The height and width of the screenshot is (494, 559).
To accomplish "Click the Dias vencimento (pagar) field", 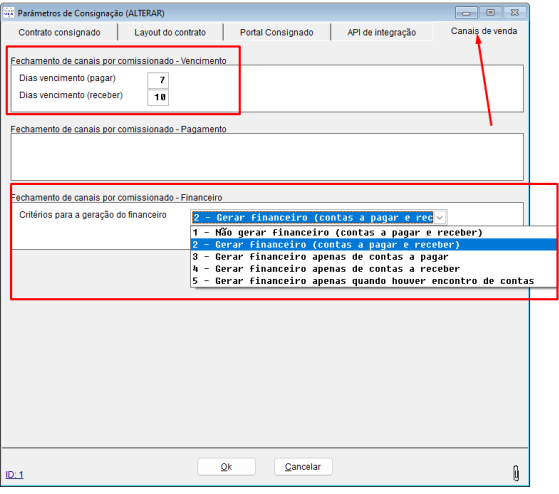I will point(158,80).
